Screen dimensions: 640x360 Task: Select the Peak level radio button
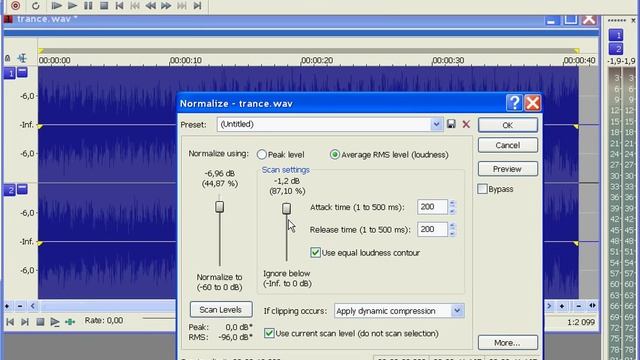click(262, 154)
